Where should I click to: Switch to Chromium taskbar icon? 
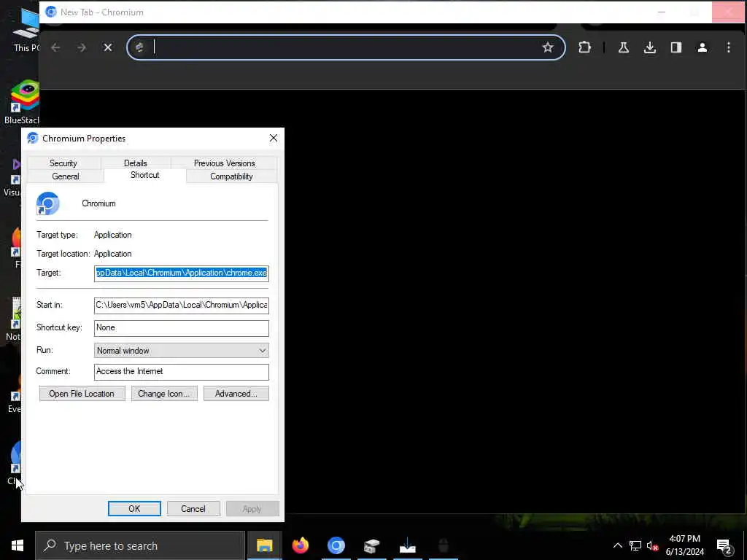point(336,545)
